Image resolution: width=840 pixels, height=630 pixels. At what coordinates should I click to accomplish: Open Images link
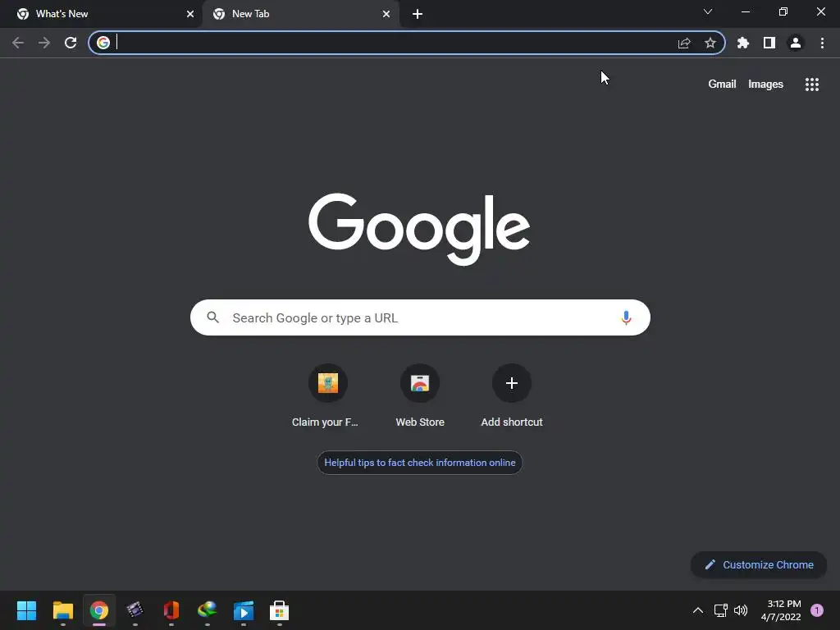(x=765, y=84)
